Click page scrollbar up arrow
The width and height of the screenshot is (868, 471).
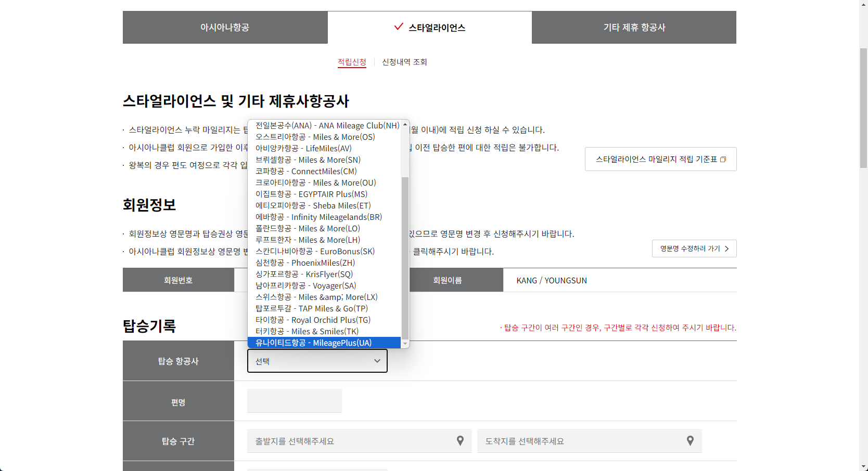point(863,4)
